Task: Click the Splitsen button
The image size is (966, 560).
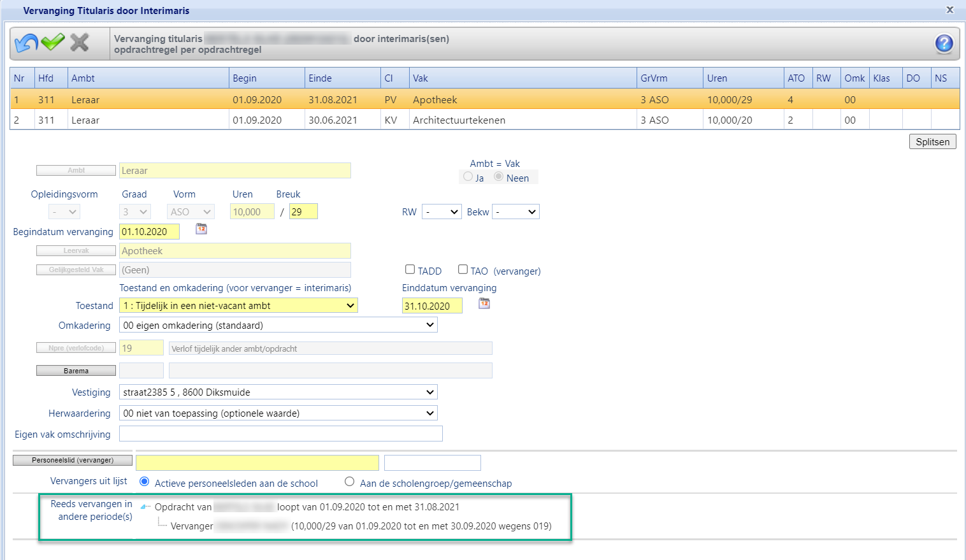Action: [932, 142]
